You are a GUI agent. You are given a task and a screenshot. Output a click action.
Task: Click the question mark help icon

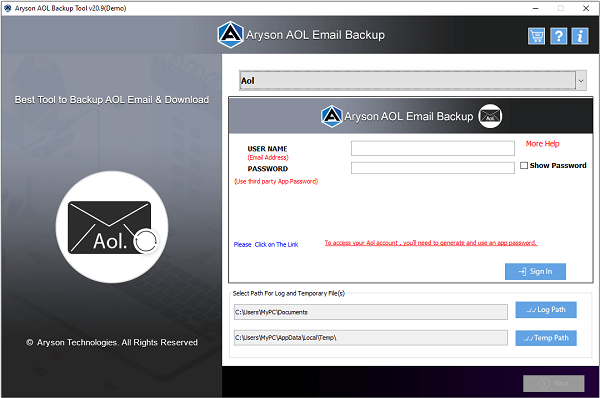click(558, 36)
